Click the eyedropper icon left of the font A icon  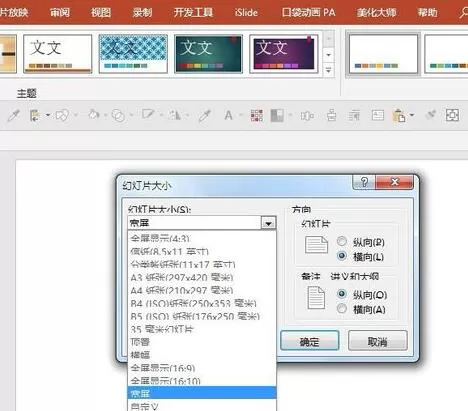click(x=204, y=115)
